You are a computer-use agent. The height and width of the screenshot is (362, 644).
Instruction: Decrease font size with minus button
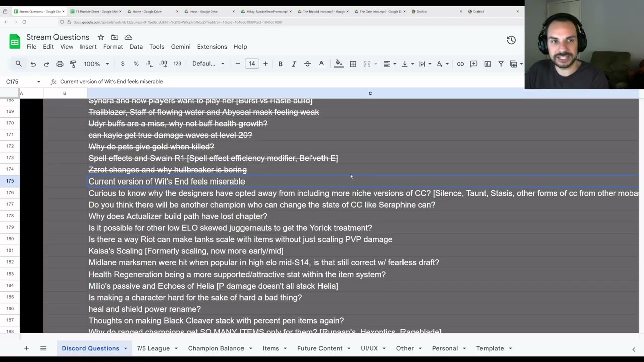[238, 64]
